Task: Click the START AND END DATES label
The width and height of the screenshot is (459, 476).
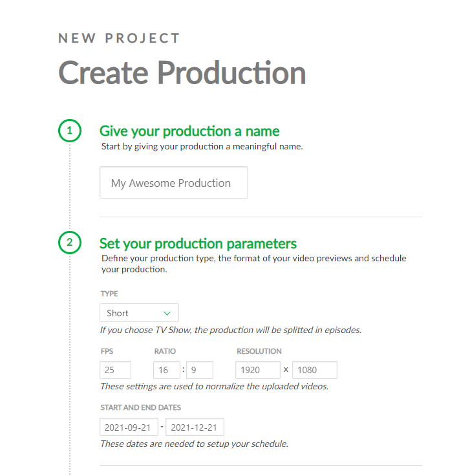Action: point(141,407)
